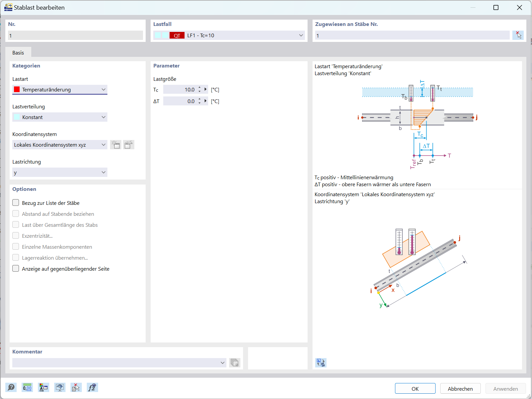
Task: Click the exclude from protocol icon
Action: coord(76,387)
